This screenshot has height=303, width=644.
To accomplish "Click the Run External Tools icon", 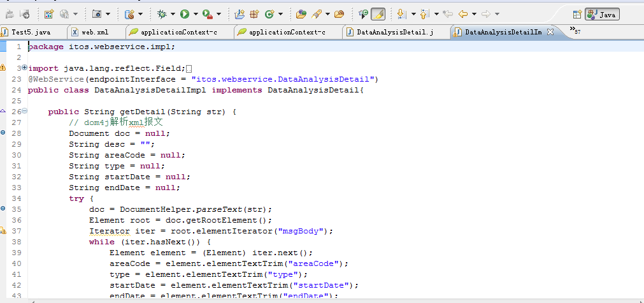I will coord(207,13).
